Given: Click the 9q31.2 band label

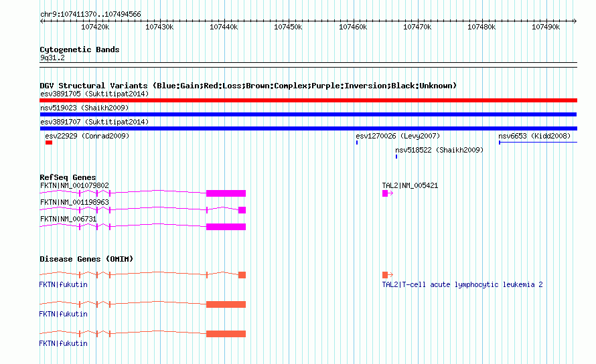Looking at the screenshot, I should pos(52,58).
